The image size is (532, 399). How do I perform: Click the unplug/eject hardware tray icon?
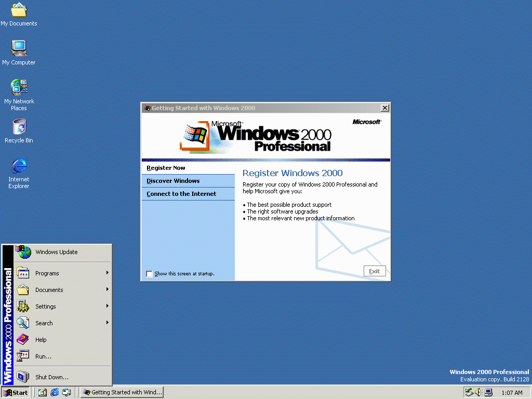pos(469,392)
